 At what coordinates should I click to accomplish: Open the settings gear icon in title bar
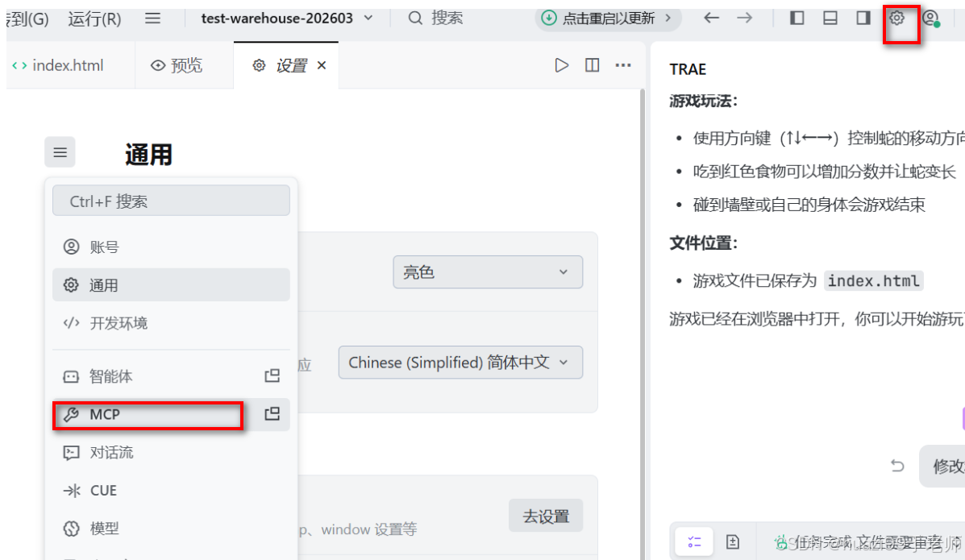pyautogui.click(x=896, y=19)
